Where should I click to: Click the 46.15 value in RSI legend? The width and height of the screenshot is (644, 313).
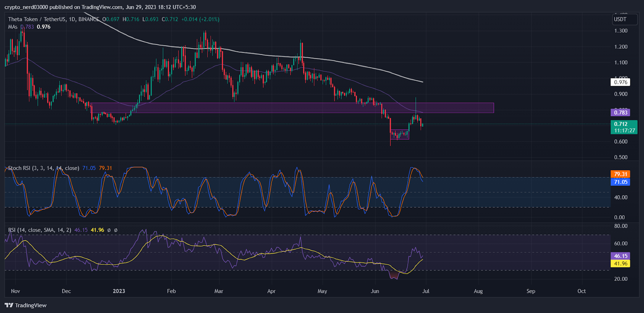click(81, 230)
